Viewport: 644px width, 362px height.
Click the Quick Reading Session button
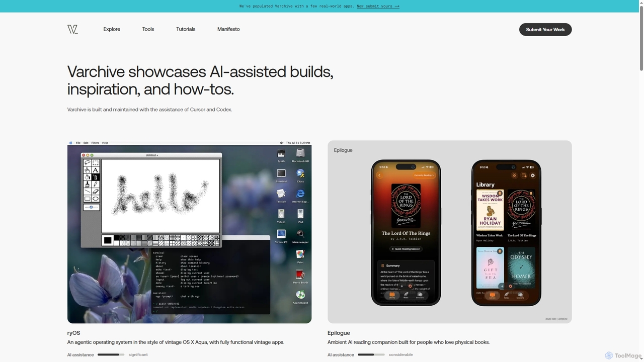click(x=406, y=249)
